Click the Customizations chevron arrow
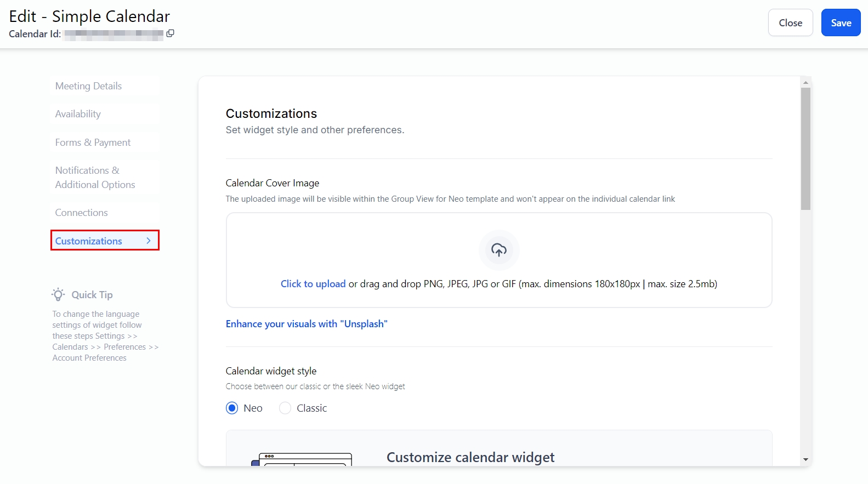 coord(149,241)
